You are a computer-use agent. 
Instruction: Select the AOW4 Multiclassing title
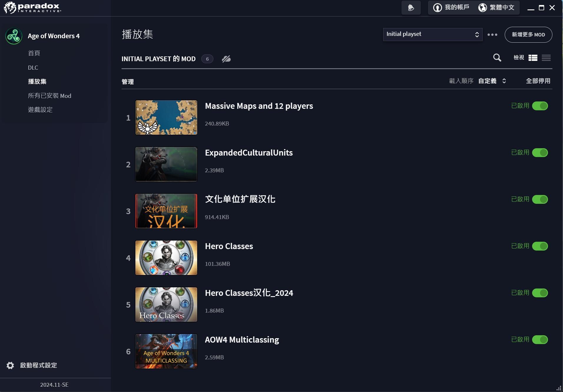click(242, 340)
